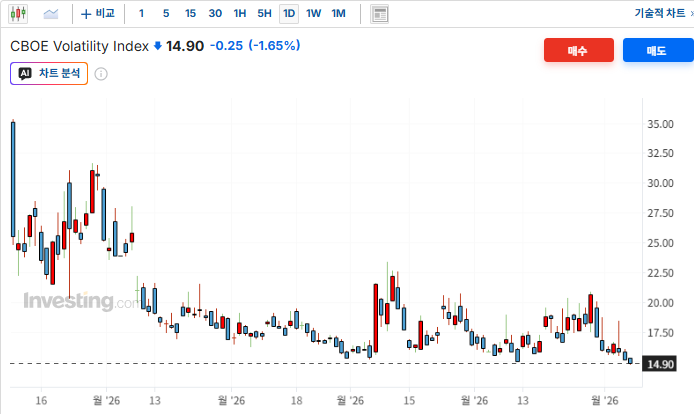The image size is (694, 414).
Task: Select the 1H timeframe
Action: click(240, 14)
